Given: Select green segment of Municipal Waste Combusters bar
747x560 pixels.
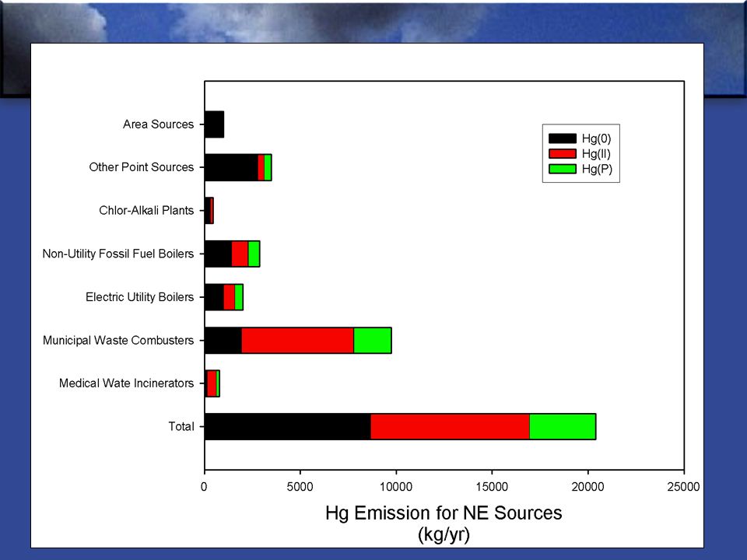Looking at the screenshot, I should tap(373, 340).
